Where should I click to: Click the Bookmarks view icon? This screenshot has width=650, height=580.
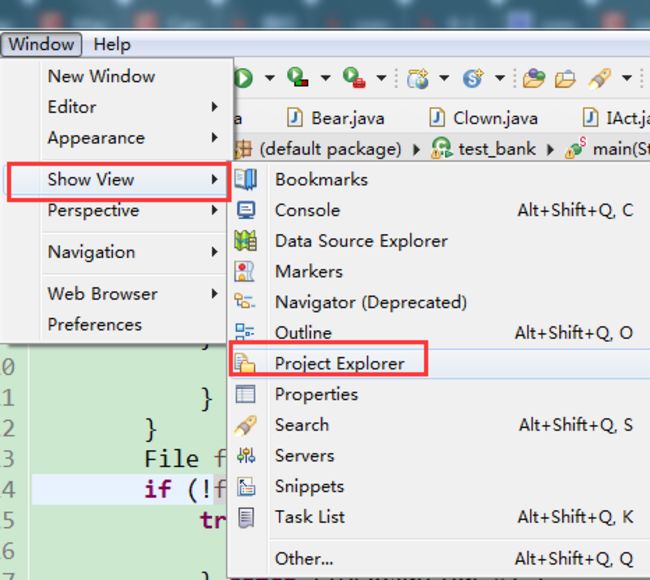coord(245,180)
